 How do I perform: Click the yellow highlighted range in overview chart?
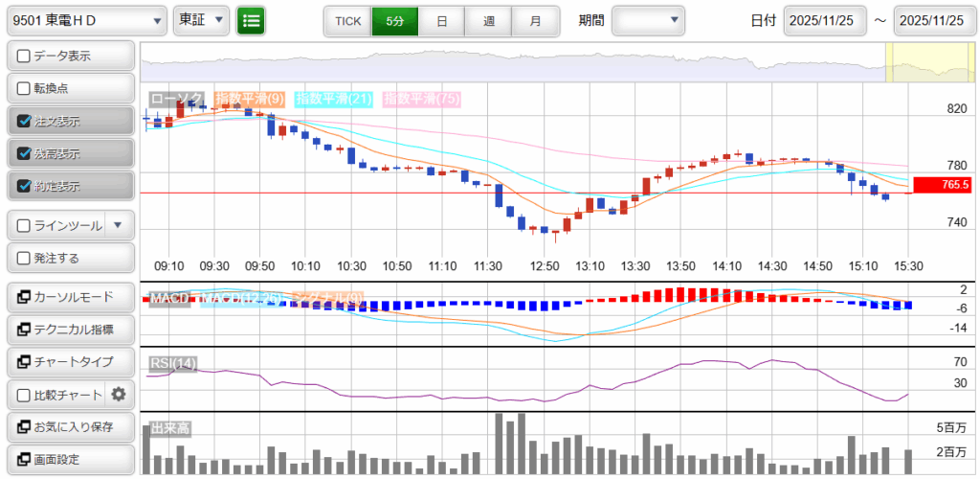coord(916,62)
